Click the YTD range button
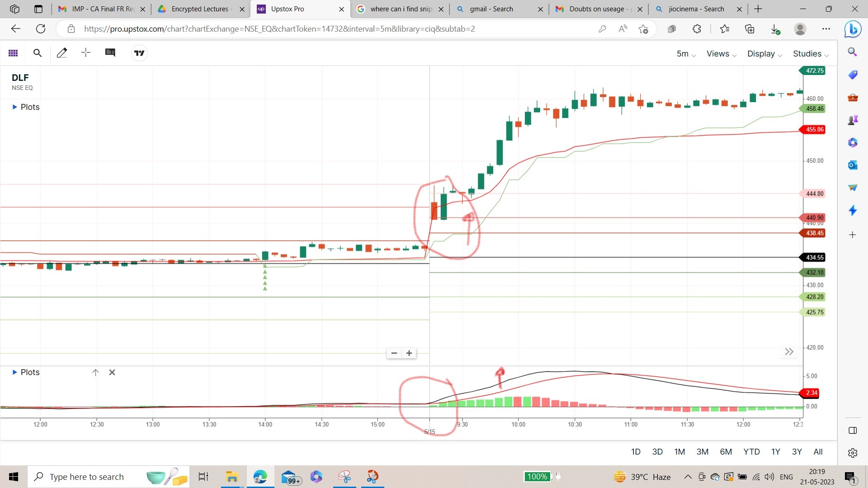 point(751,451)
